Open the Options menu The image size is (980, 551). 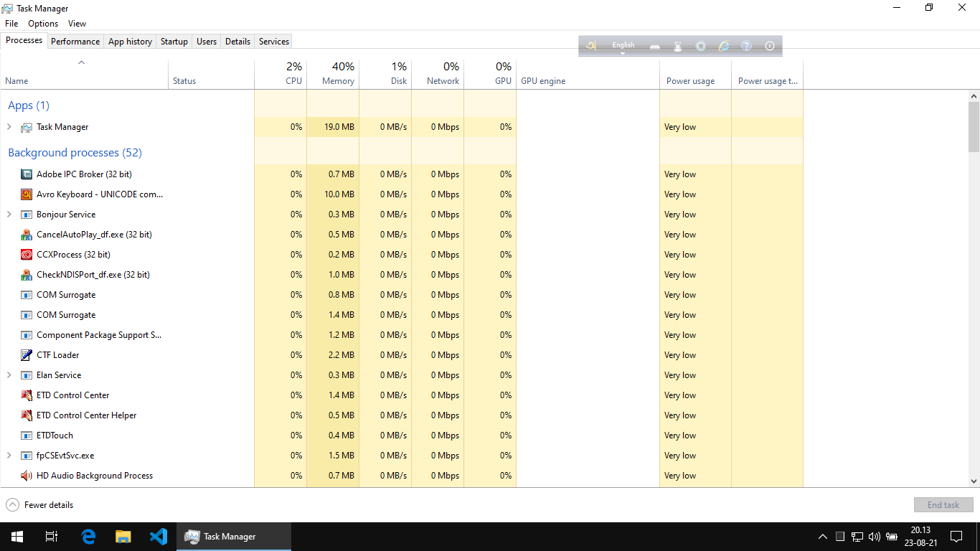click(43, 24)
